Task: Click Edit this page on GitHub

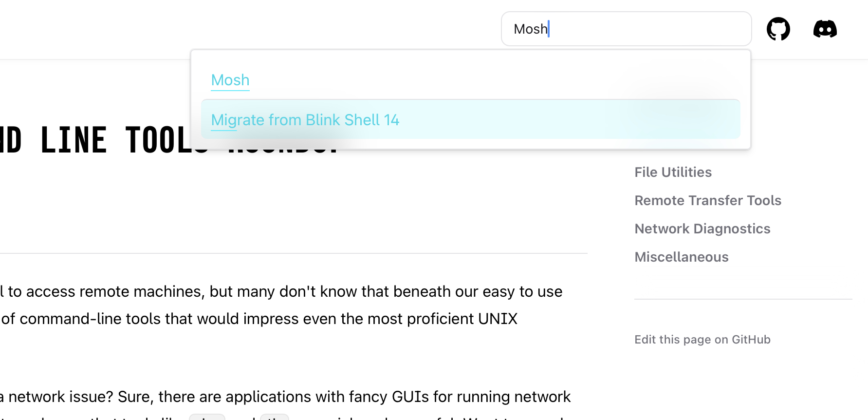Action: [702, 339]
